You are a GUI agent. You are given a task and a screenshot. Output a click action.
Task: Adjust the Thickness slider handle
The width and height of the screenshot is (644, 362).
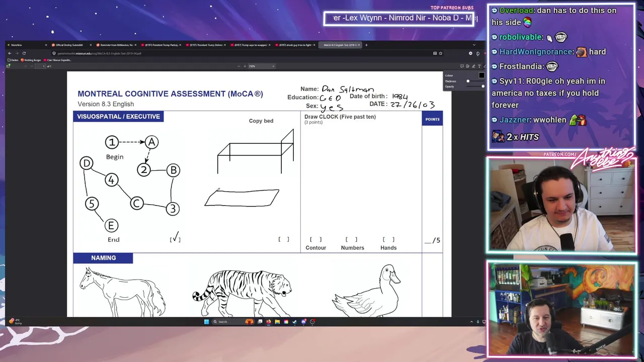point(468,81)
